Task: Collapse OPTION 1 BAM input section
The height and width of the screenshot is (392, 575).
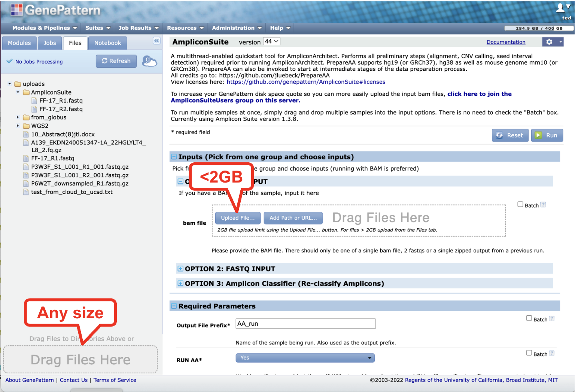Action: pos(180,181)
